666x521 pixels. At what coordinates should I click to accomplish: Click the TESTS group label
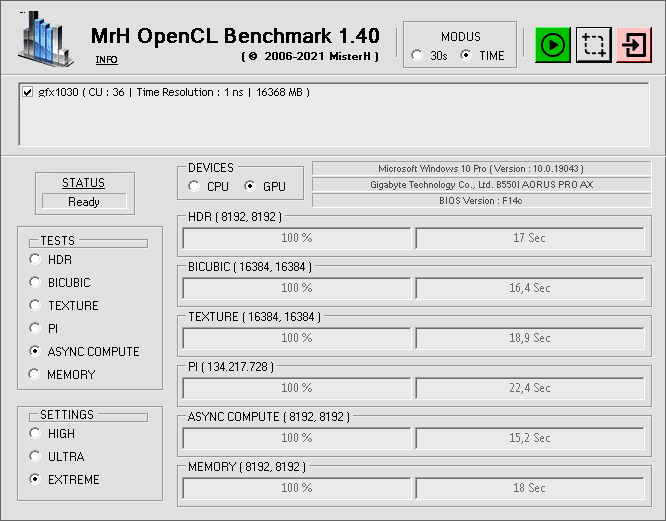[x=57, y=241]
